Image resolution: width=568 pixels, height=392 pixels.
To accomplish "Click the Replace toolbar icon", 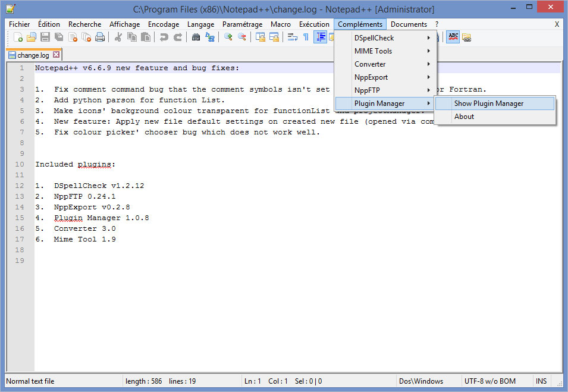I will pyautogui.click(x=210, y=37).
